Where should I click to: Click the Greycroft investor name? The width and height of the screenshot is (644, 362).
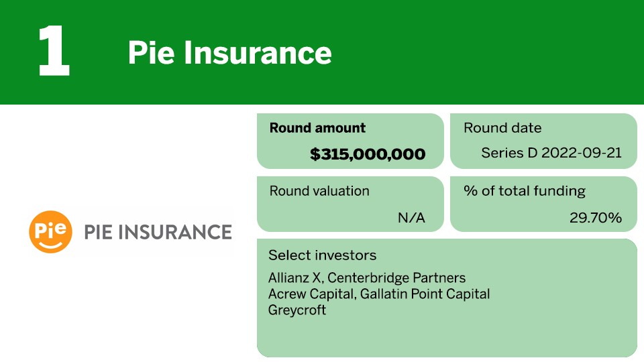(297, 310)
